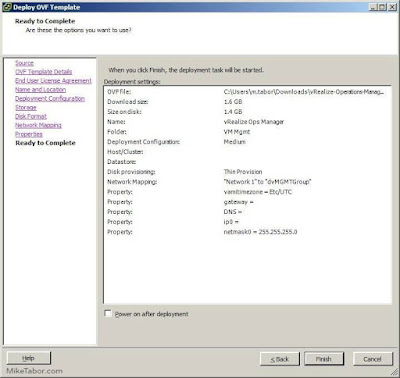Viewport: 400px width, 378px height.
Task: Select the current Ready to Complete step
Action: click(45, 143)
